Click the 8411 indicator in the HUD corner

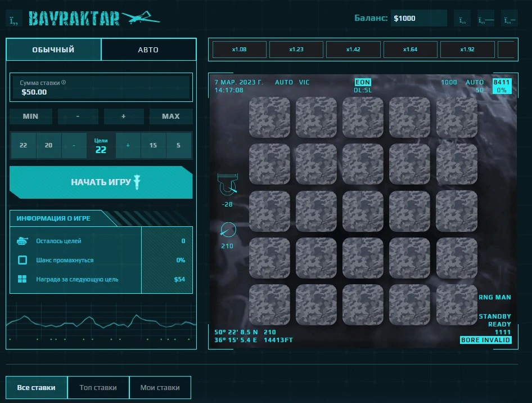(502, 82)
